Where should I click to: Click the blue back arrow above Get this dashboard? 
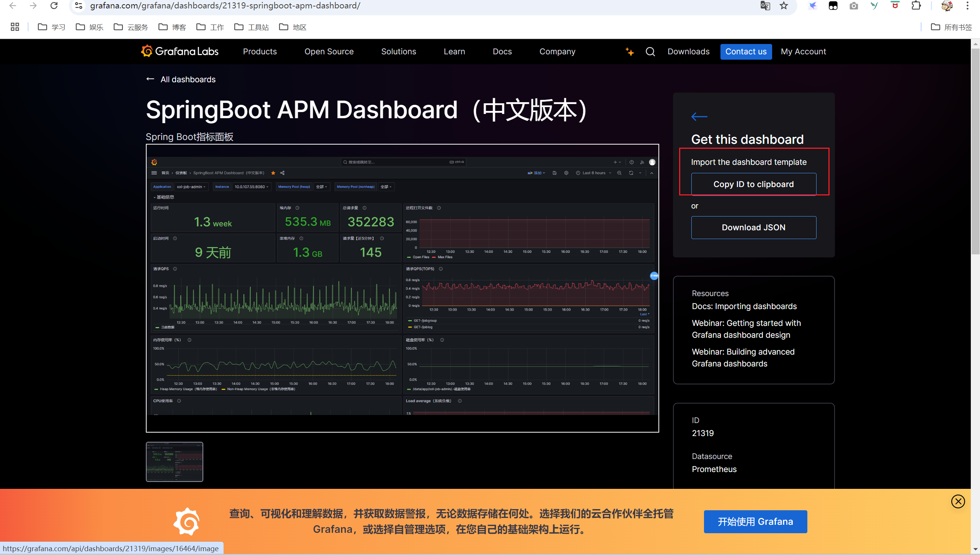click(699, 117)
